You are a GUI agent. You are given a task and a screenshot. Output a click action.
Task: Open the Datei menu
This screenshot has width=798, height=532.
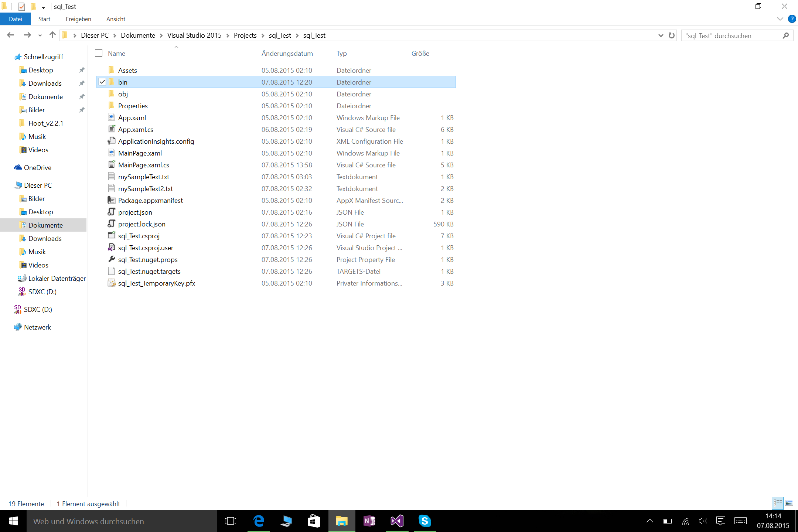coord(16,19)
